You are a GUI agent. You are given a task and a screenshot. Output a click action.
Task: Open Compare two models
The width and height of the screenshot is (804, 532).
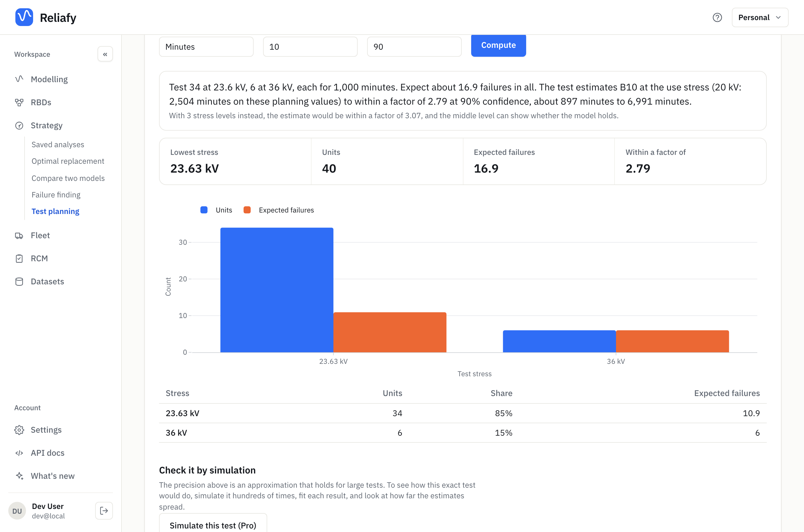(x=68, y=178)
